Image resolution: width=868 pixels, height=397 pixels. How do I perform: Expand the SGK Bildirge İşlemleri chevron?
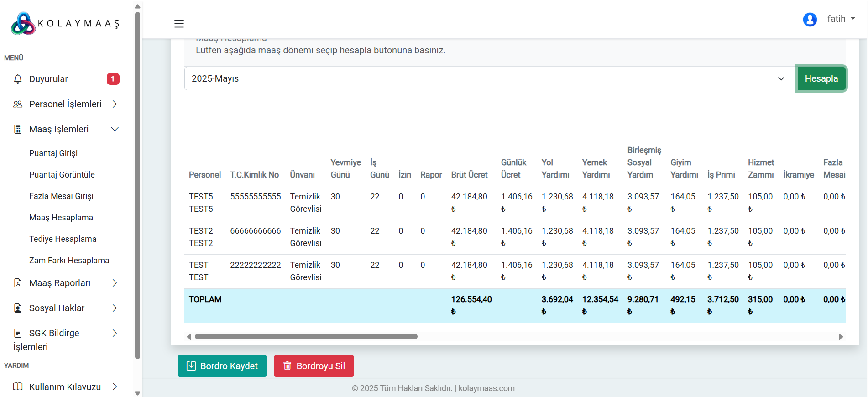click(x=115, y=333)
